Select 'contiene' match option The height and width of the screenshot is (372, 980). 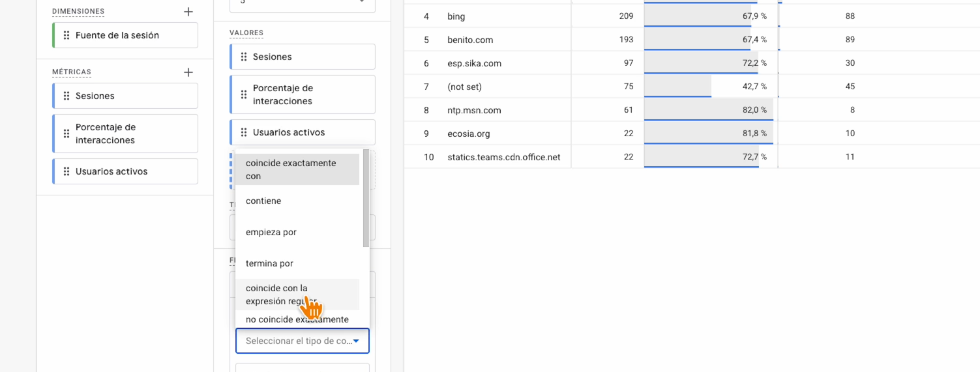[x=264, y=201]
